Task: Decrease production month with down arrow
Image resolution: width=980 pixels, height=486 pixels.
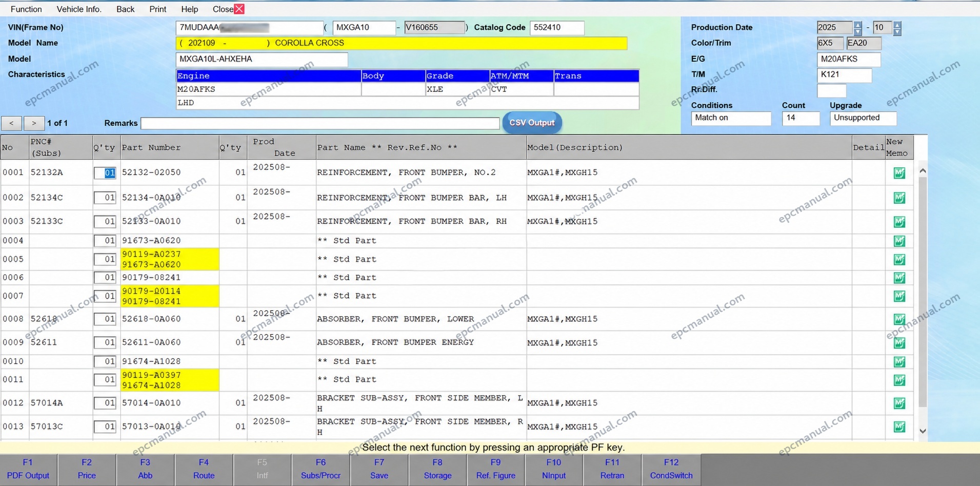Action: 897,31
